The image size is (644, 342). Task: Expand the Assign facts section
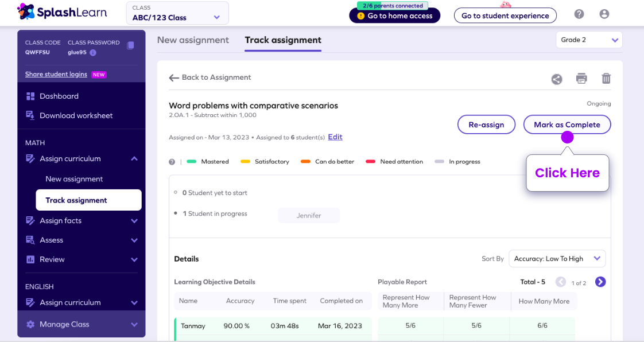(134, 220)
